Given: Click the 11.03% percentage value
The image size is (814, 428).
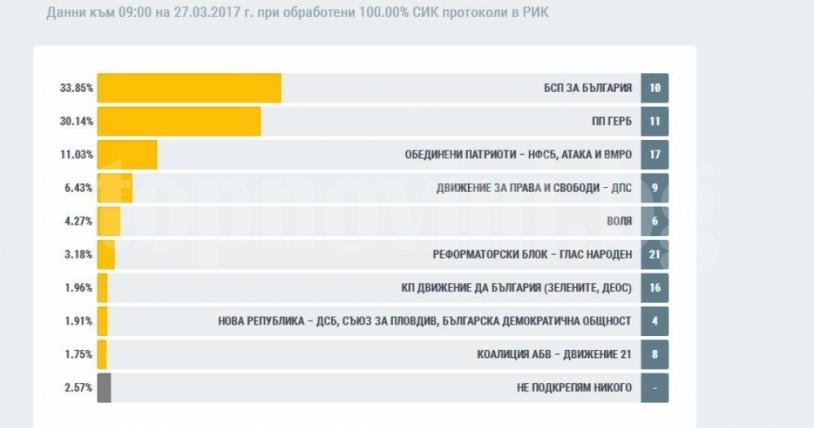Looking at the screenshot, I should tap(77, 155).
